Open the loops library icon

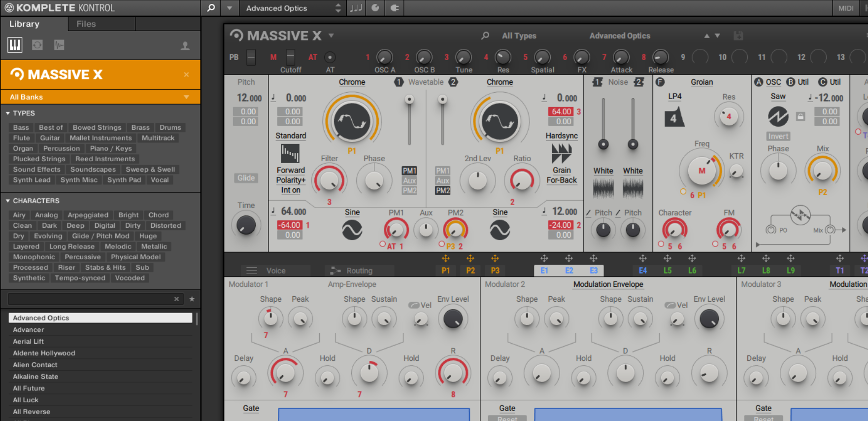tap(37, 45)
